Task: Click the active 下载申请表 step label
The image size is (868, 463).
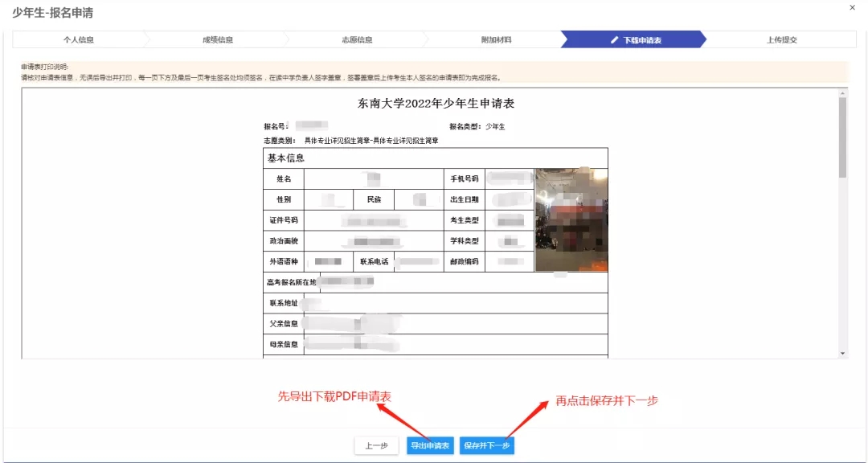Action: click(642, 40)
